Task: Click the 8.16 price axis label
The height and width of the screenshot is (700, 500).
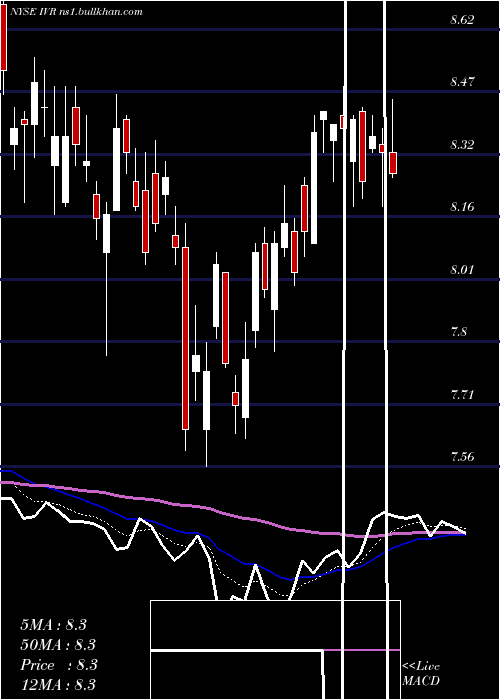Action: (x=462, y=207)
